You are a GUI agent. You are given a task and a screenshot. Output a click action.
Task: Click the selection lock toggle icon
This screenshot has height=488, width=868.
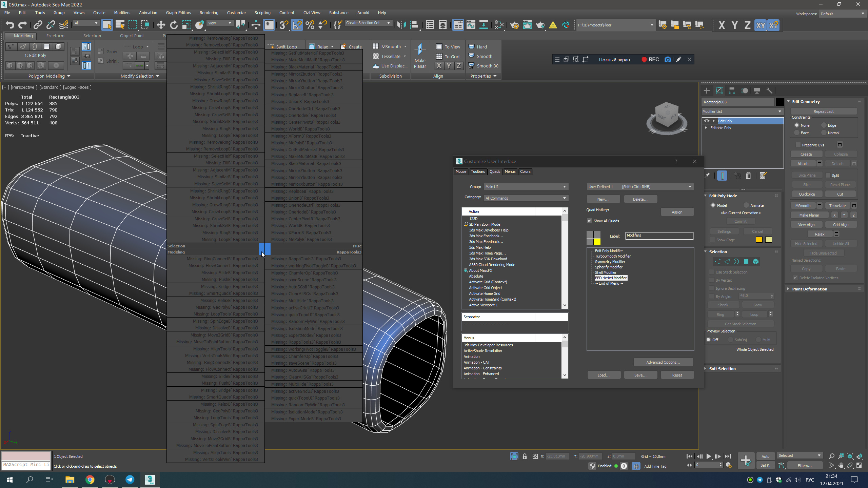(525, 456)
